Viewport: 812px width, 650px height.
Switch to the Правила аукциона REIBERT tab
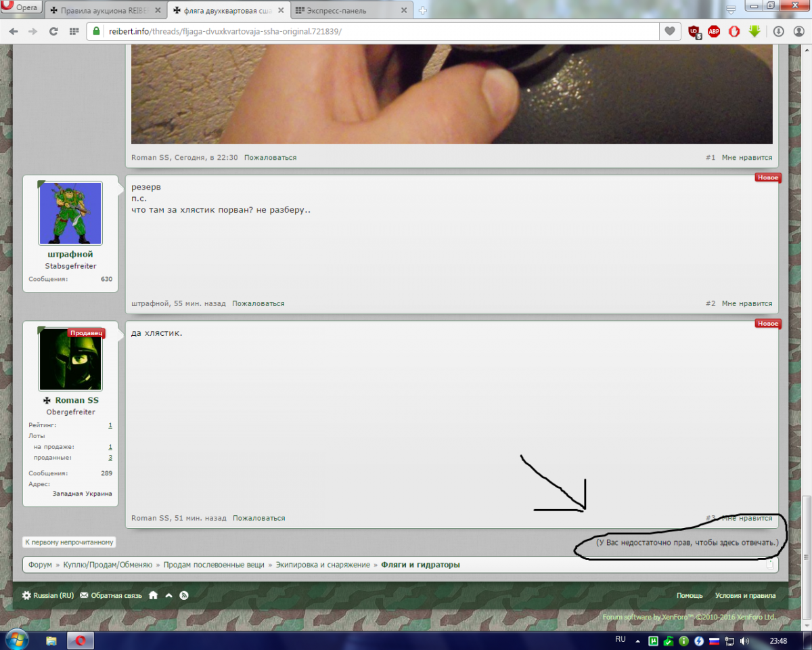coord(106,11)
